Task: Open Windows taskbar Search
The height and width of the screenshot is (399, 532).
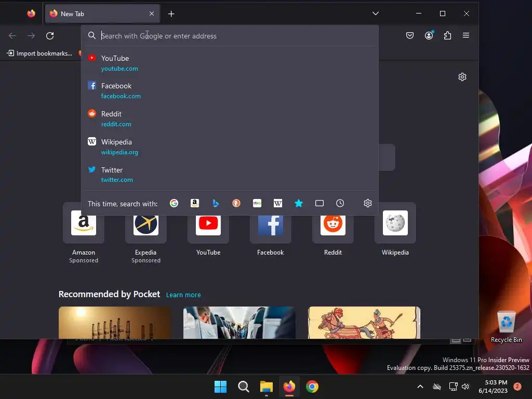Action: click(x=243, y=387)
